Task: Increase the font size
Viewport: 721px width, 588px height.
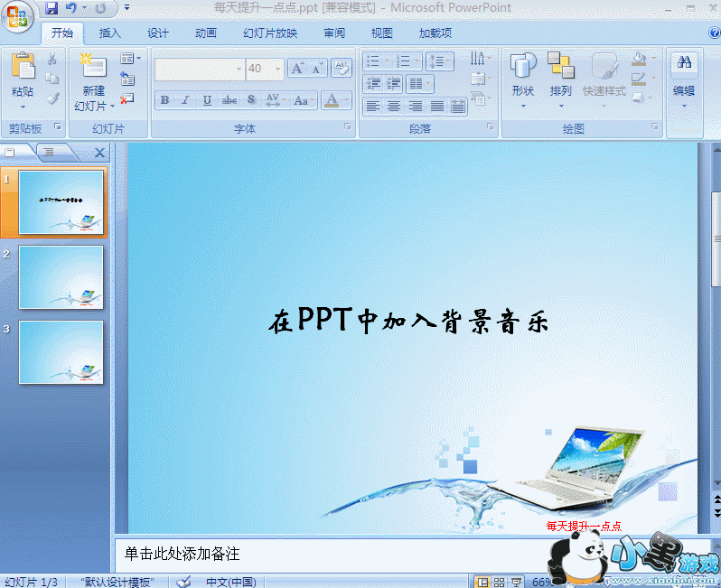Action: click(297, 69)
